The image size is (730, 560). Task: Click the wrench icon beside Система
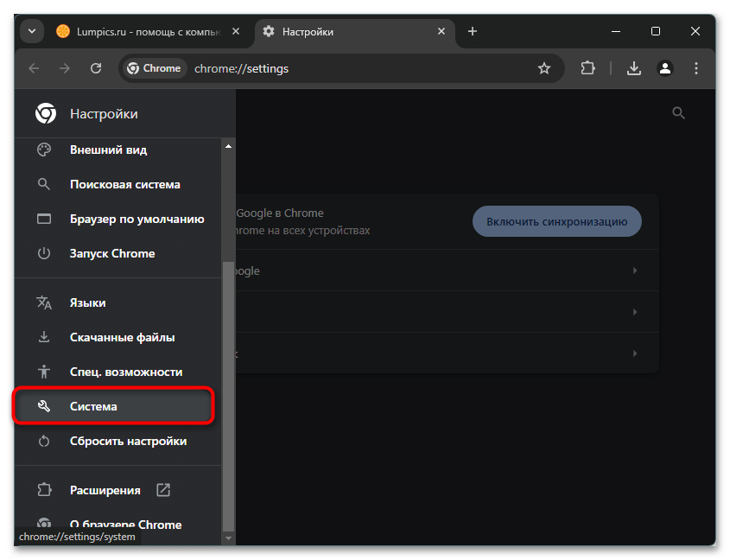44,406
